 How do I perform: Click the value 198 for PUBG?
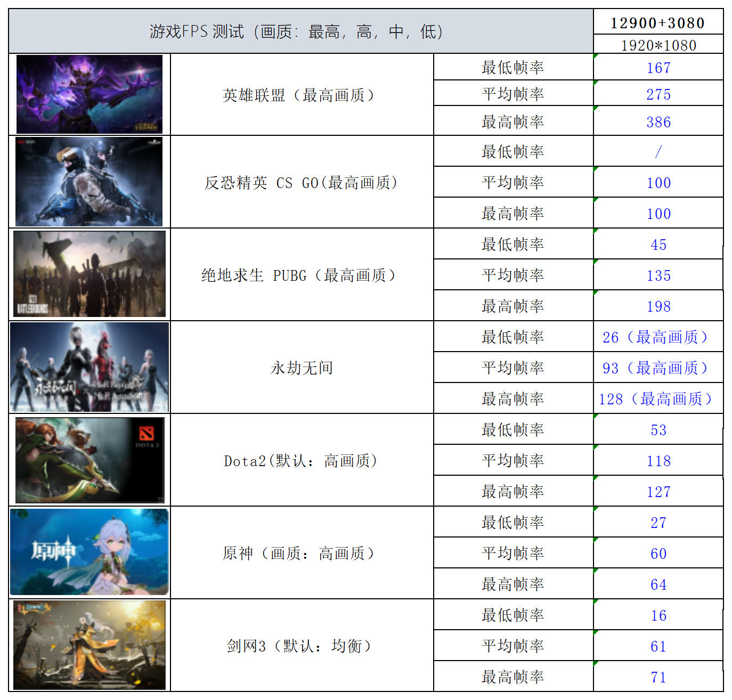658,306
